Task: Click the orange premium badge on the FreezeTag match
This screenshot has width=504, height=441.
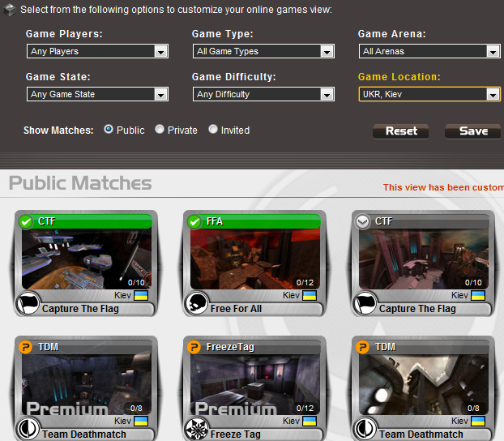Action: tap(194, 347)
